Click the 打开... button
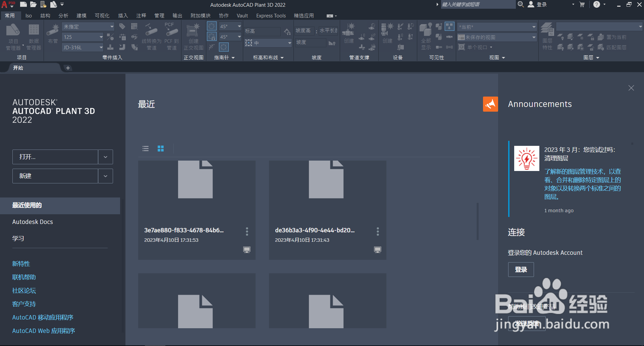The width and height of the screenshot is (644, 346). point(55,157)
